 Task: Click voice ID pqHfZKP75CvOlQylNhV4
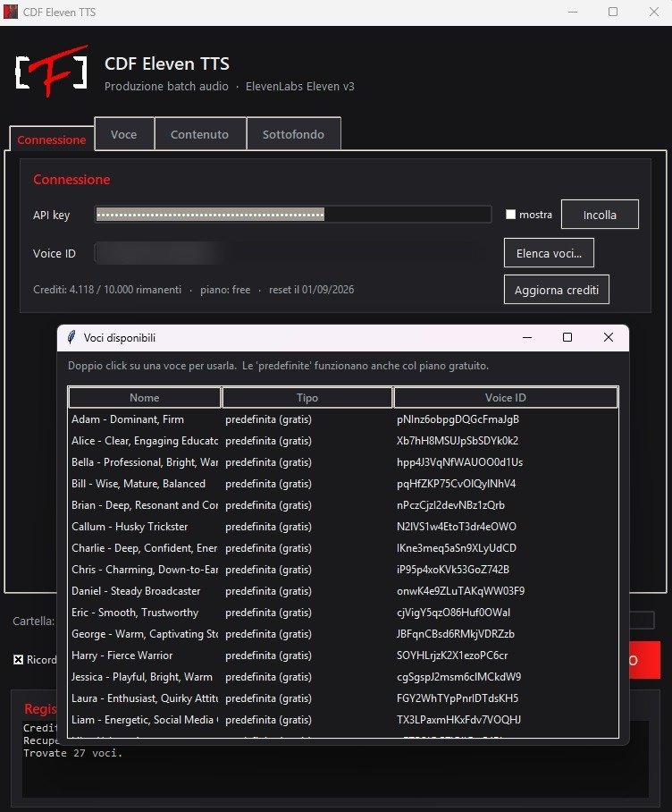(x=457, y=484)
